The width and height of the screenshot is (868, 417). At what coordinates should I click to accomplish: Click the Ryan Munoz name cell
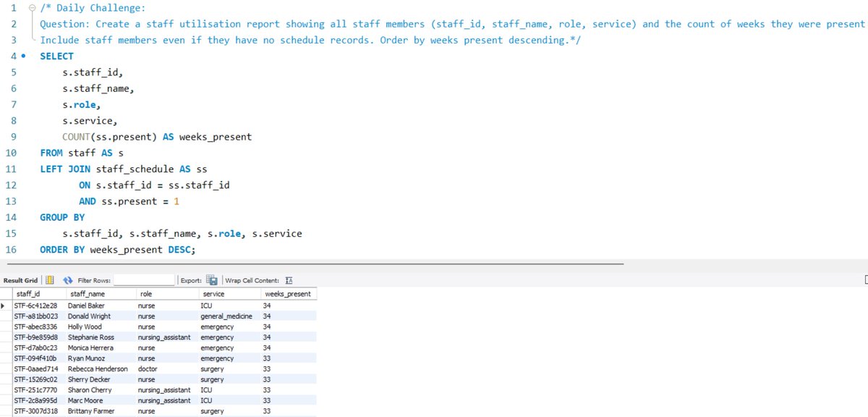(101, 358)
